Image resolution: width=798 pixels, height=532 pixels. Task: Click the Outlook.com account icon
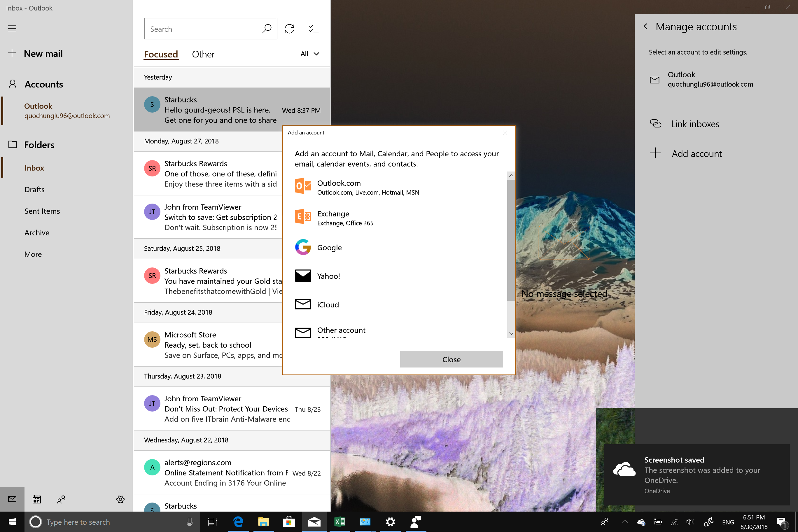pos(303,186)
